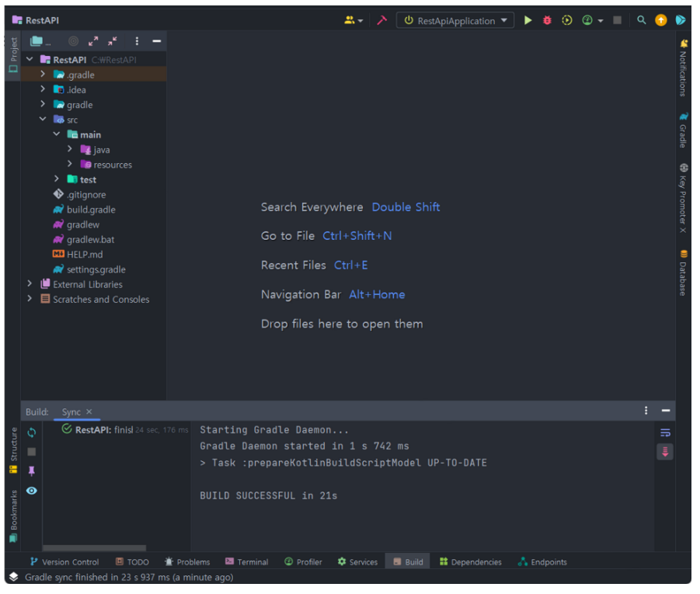Select settings.gradle file
Screen dimensions: 700x594
click(x=96, y=270)
